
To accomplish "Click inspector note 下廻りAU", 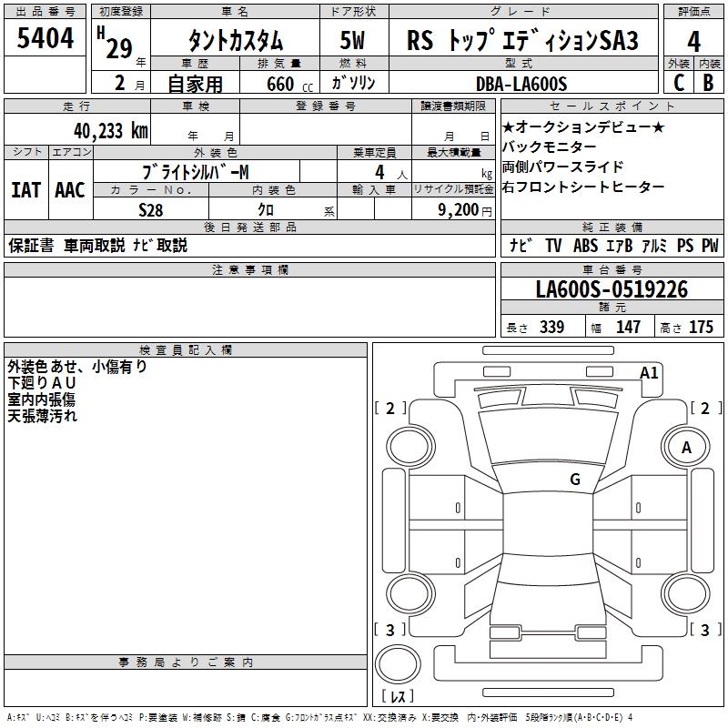I will tap(42, 383).
